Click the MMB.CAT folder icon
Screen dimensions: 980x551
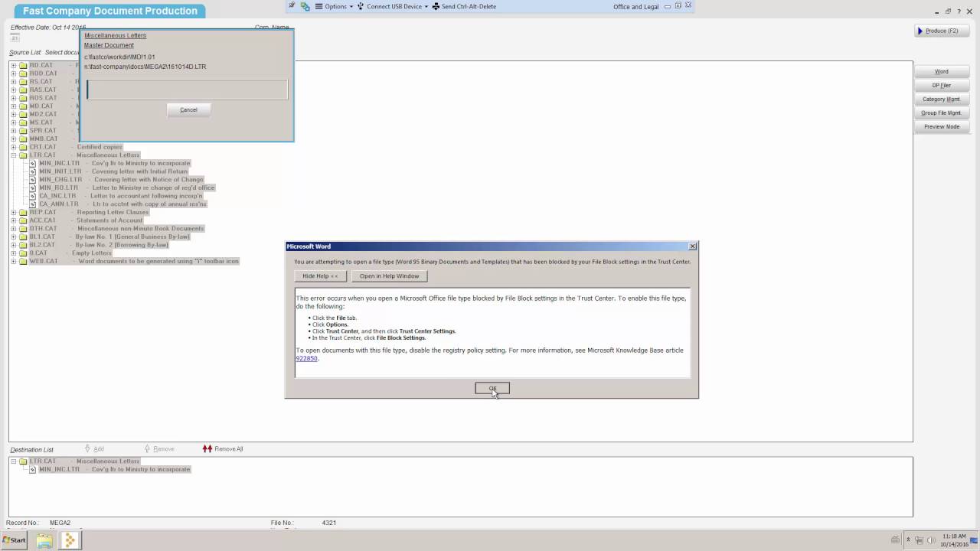point(23,139)
